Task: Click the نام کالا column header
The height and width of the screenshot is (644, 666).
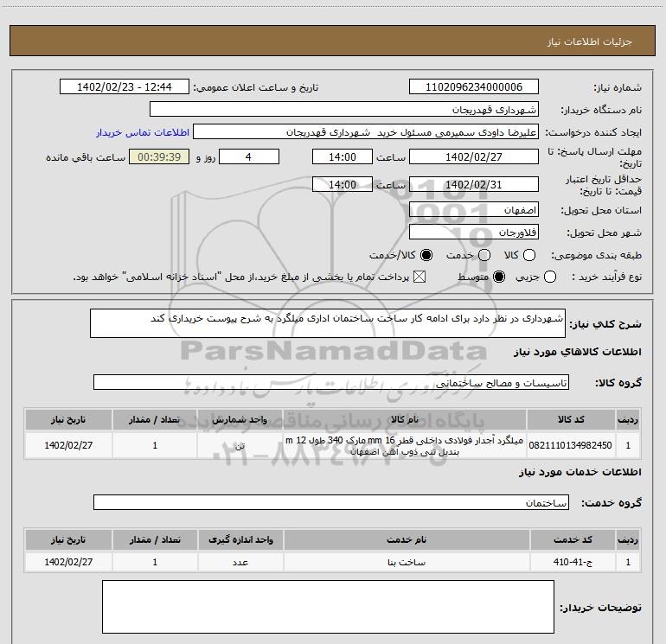Action: tap(405, 419)
